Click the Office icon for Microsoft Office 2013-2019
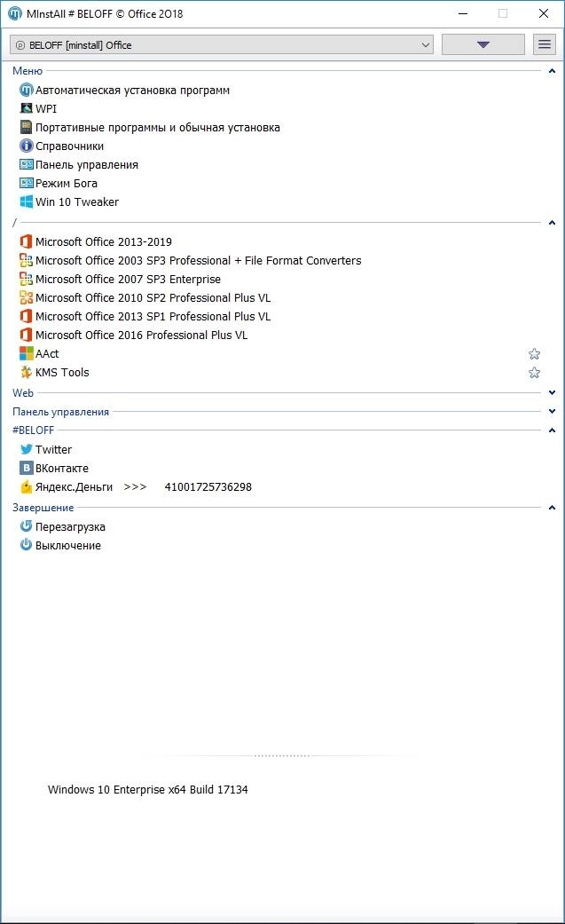565x924 pixels. [26, 241]
